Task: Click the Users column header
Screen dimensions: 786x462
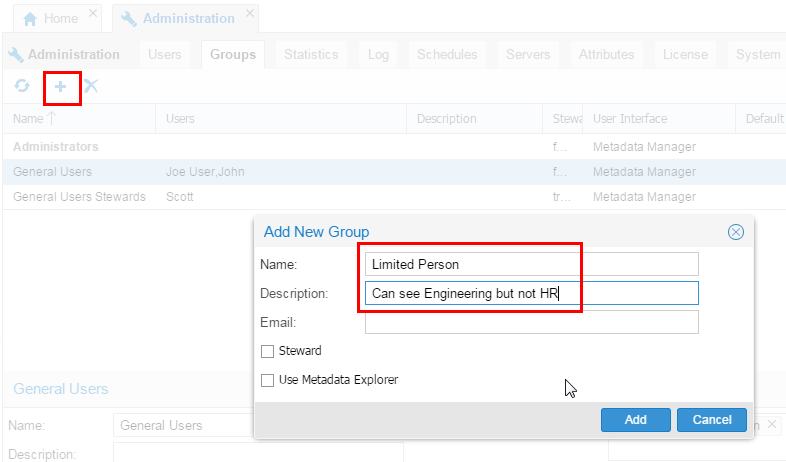Action: 180,119
